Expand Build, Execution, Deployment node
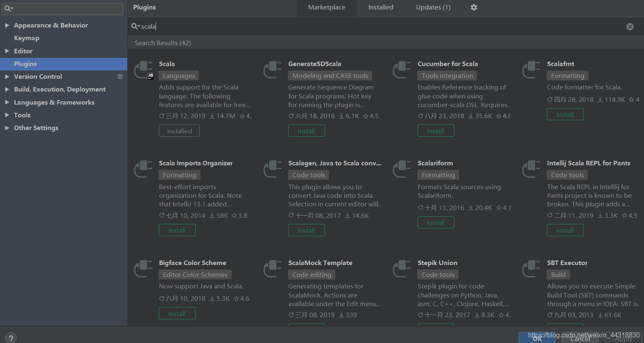Image resolution: width=644 pixels, height=343 pixels. pyautogui.click(x=7, y=89)
